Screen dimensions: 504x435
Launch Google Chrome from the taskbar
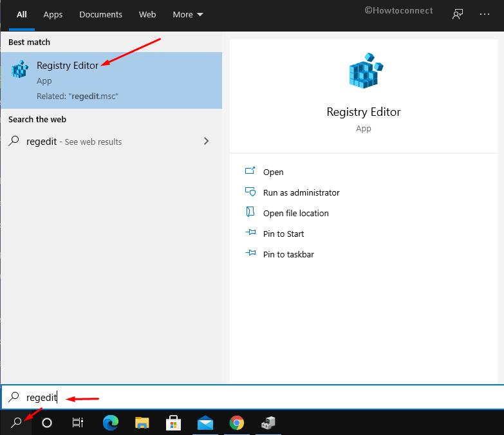pos(237,423)
